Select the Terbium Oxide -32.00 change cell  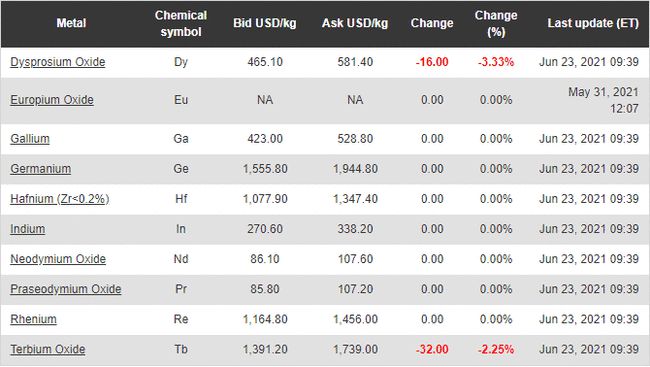(x=432, y=349)
